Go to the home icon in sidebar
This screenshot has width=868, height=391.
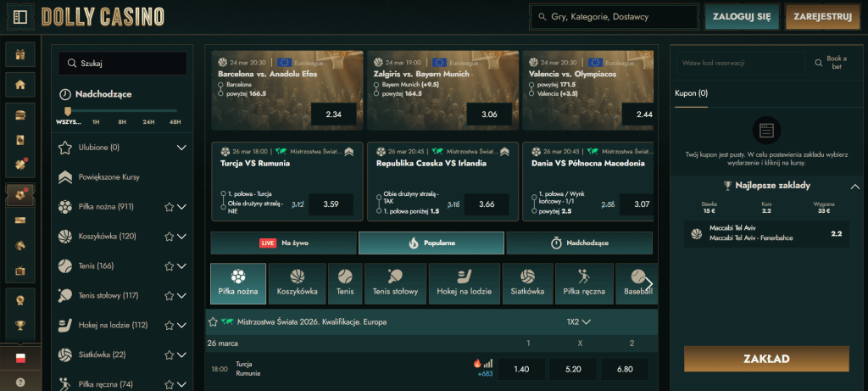[20, 85]
